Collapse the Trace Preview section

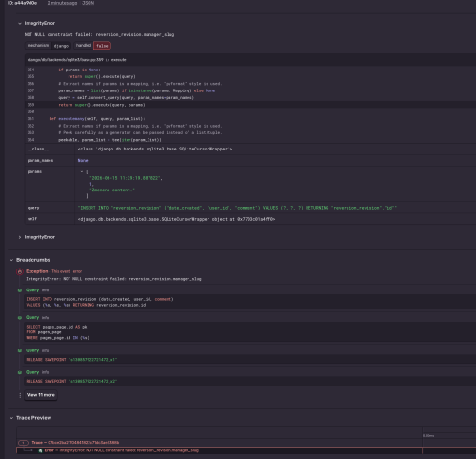[11, 418]
